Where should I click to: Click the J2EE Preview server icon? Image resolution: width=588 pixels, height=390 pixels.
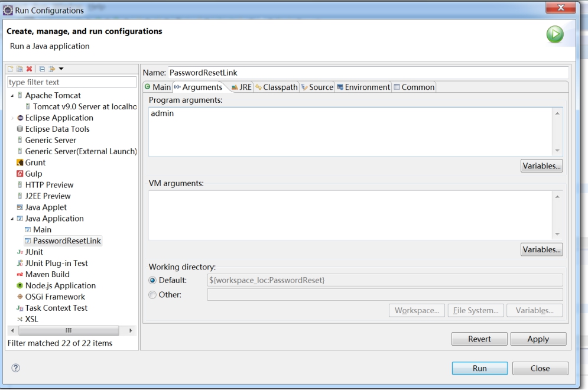click(20, 196)
